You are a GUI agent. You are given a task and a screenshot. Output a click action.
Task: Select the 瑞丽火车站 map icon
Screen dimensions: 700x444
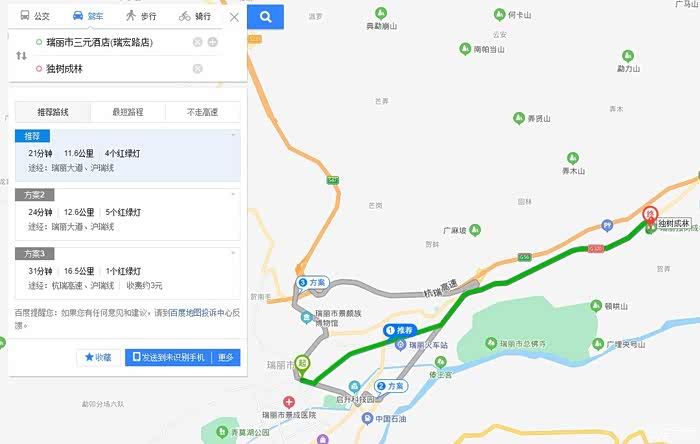point(401,345)
